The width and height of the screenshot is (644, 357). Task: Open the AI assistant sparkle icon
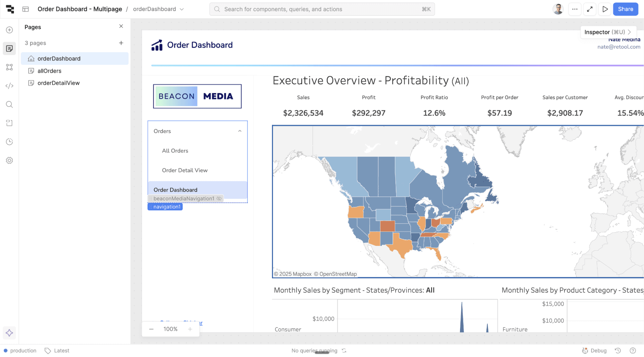(x=9, y=333)
